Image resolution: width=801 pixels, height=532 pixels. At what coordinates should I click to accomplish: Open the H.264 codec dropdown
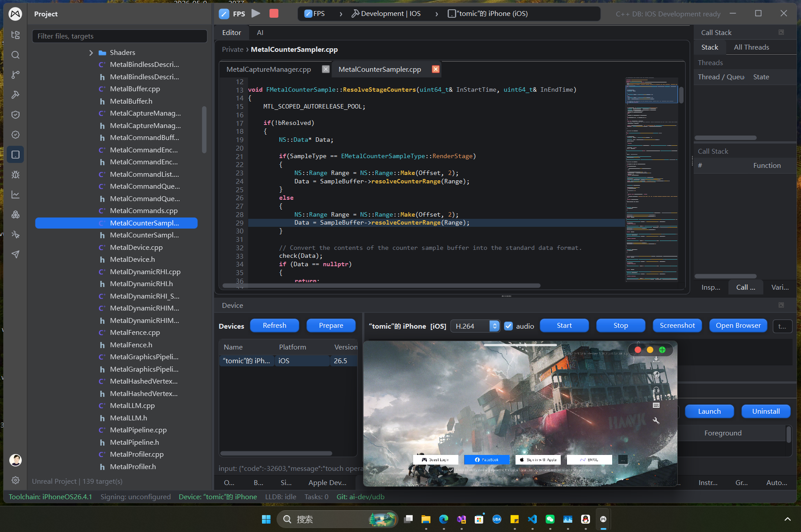(x=475, y=326)
